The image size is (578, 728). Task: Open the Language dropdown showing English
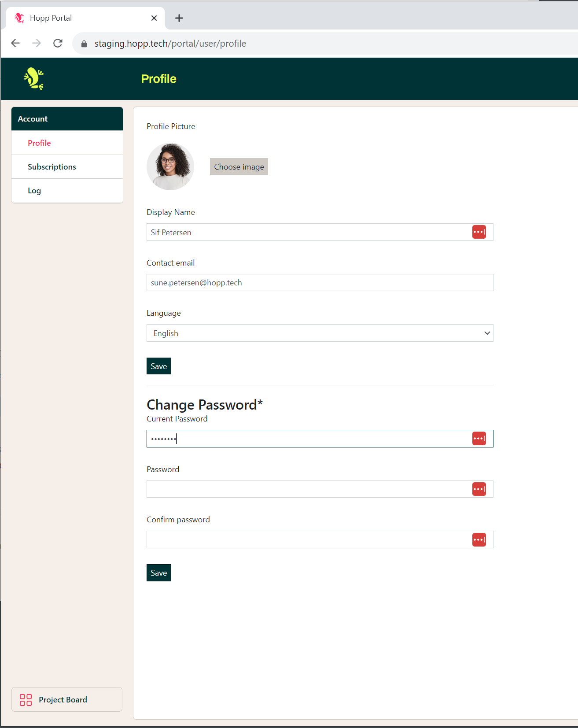[320, 333]
